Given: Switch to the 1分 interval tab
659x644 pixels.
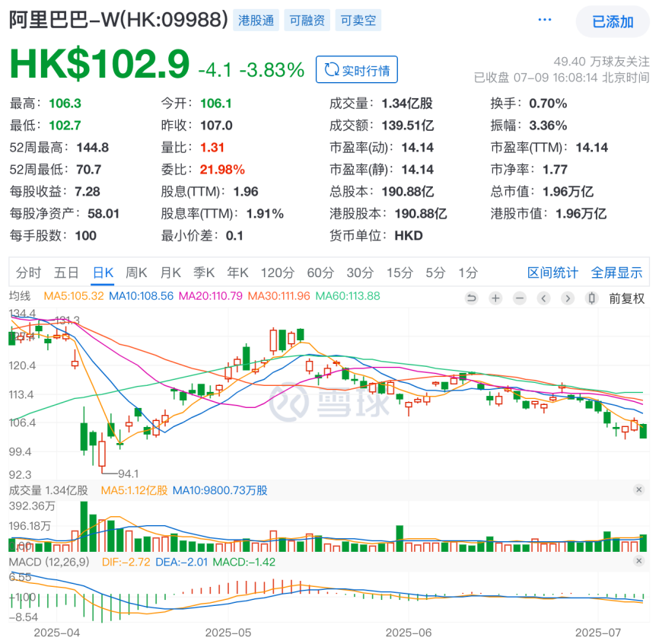Looking at the screenshot, I should click(468, 273).
